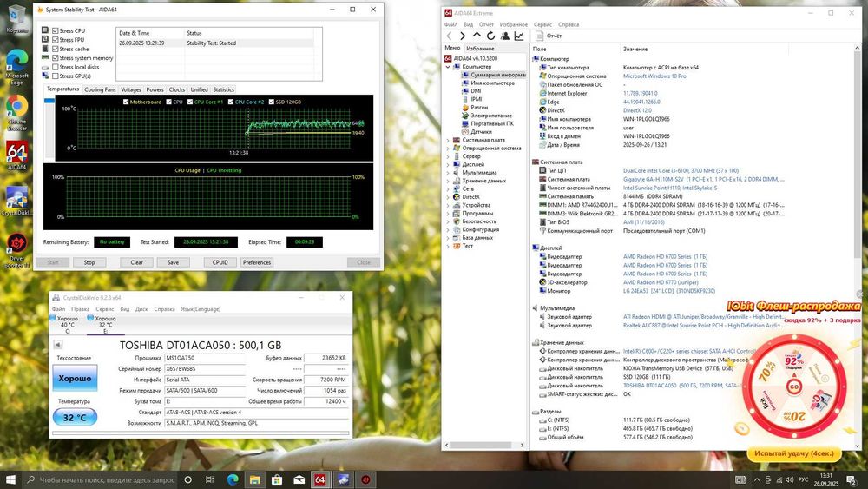Expand the Мультимедиа tree node
Viewport: 868px width, 489px height.
coord(448,173)
